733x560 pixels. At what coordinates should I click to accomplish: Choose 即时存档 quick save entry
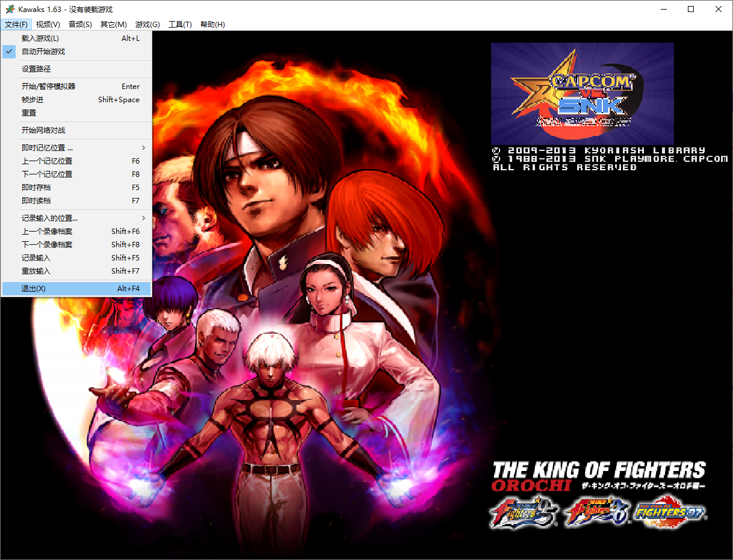(36, 188)
